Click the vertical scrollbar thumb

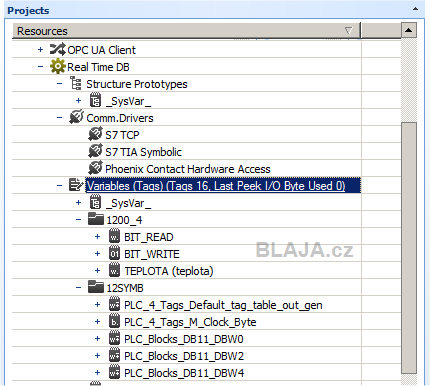409,248
